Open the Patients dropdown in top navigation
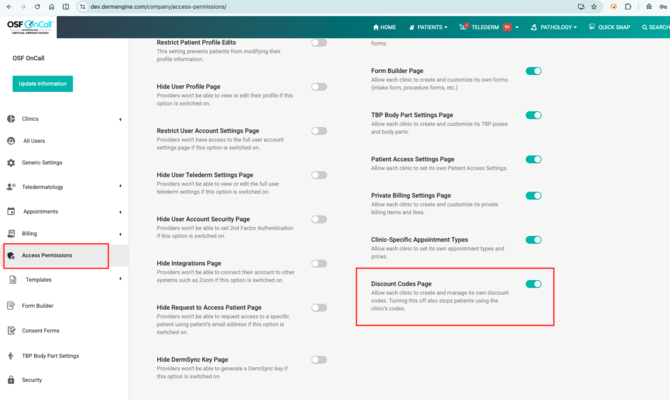Image resolution: width=670 pixels, height=400 pixels. (x=428, y=27)
